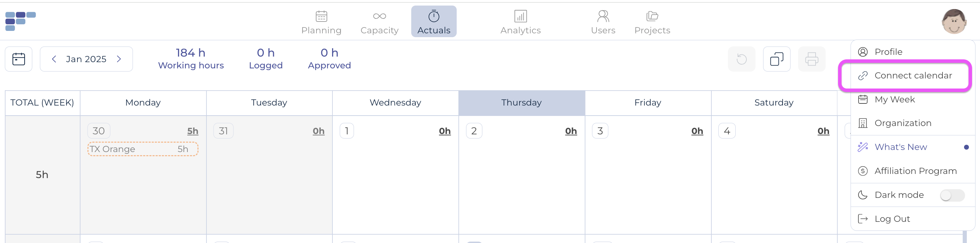This screenshot has width=980, height=243.
Task: Click the app logo
Action: point(20,21)
